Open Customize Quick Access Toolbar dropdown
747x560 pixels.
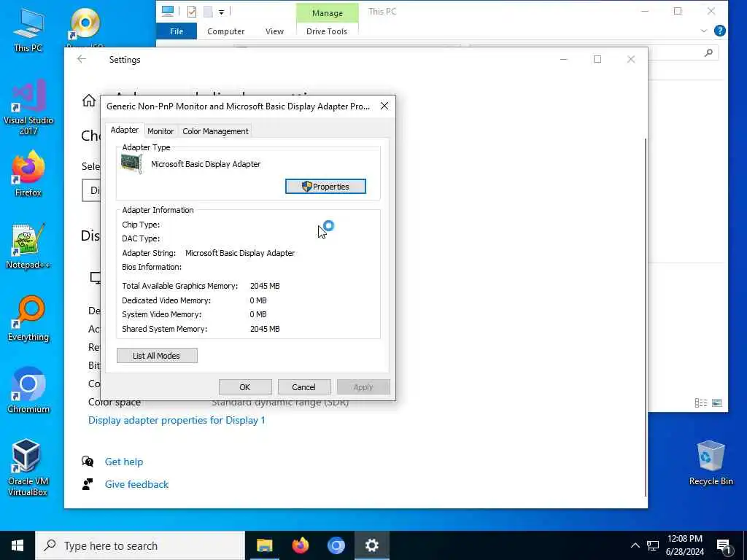pos(222,12)
